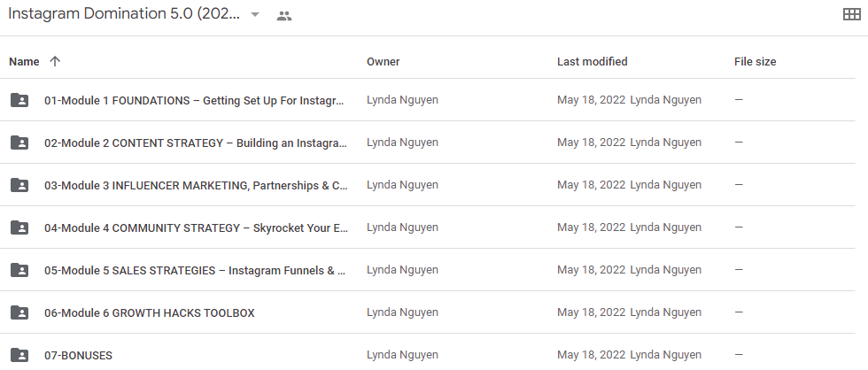Open the 07-BONUSES folder name
Viewport: 868px width, 370px height.
coord(78,356)
